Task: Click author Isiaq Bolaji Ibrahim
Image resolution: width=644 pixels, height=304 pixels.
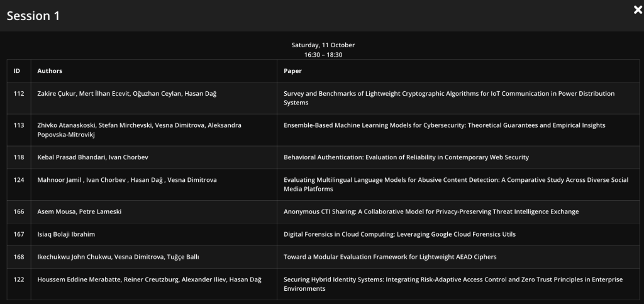Action: 66,234
